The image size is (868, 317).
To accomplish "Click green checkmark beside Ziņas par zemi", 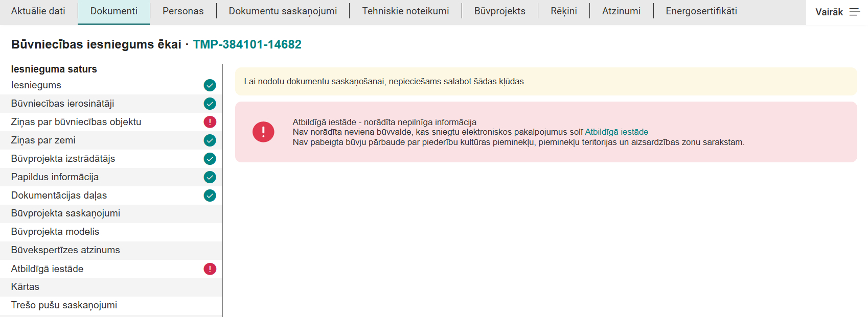I will [210, 140].
